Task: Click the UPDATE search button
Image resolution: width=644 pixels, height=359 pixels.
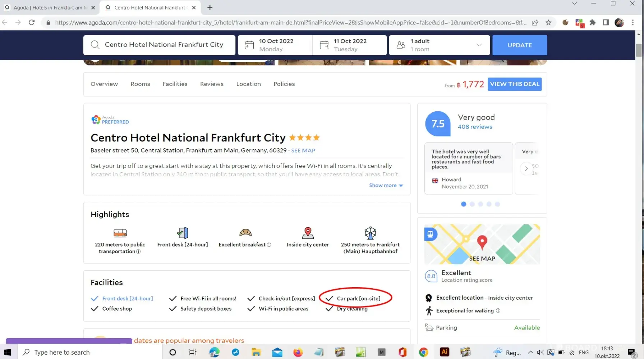Action: (x=520, y=45)
